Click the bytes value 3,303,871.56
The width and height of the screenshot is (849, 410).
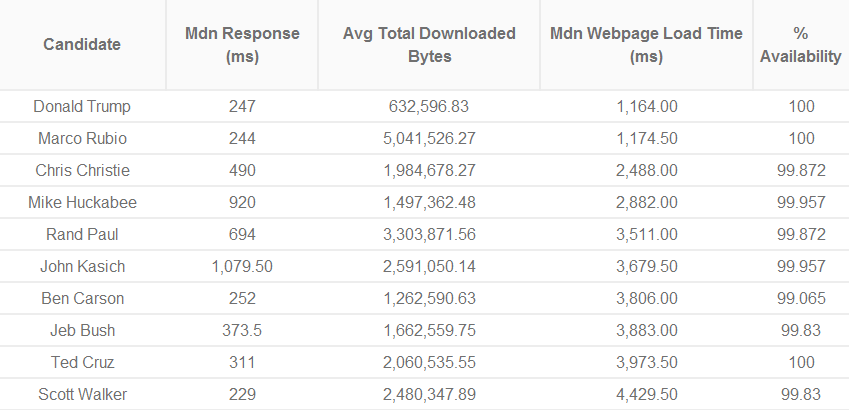429,234
